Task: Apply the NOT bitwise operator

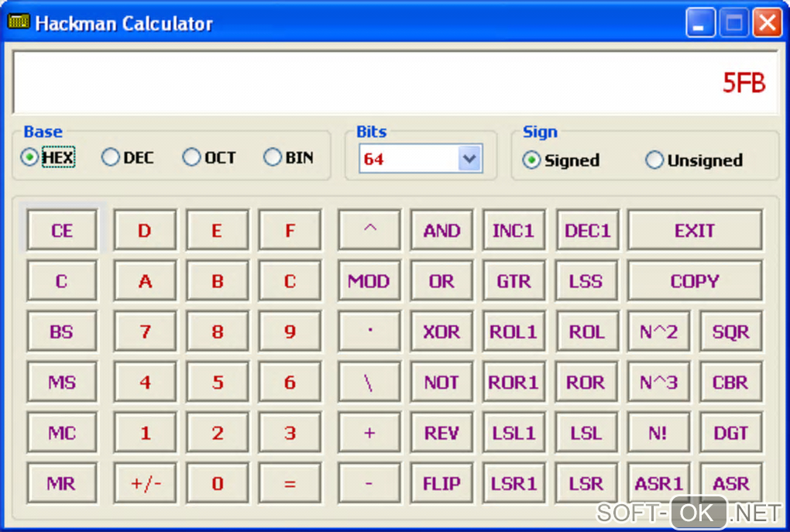Action: point(441,382)
